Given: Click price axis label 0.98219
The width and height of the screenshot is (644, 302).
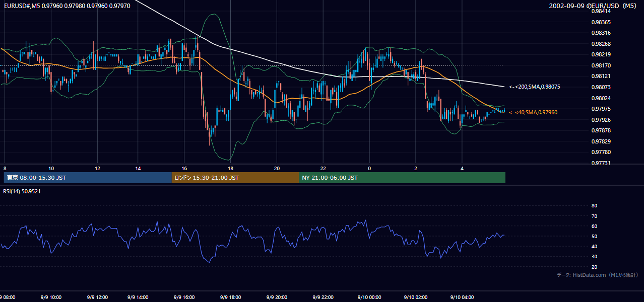Looking at the screenshot, I should pos(601,54).
